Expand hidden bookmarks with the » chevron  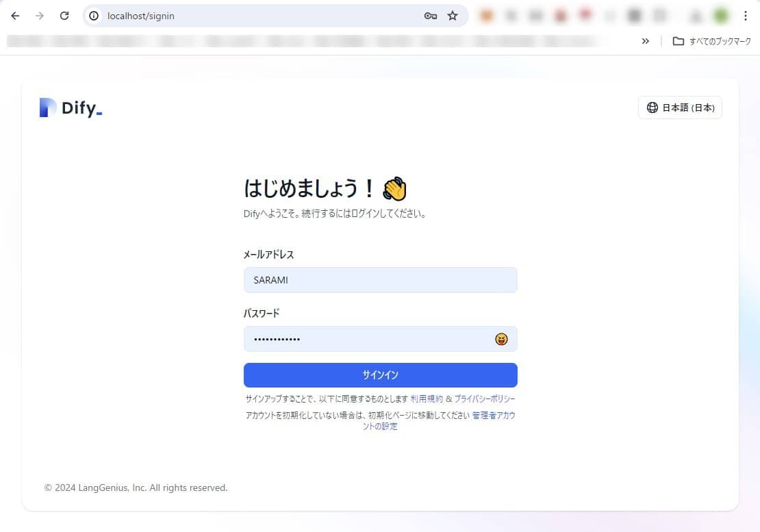point(645,40)
